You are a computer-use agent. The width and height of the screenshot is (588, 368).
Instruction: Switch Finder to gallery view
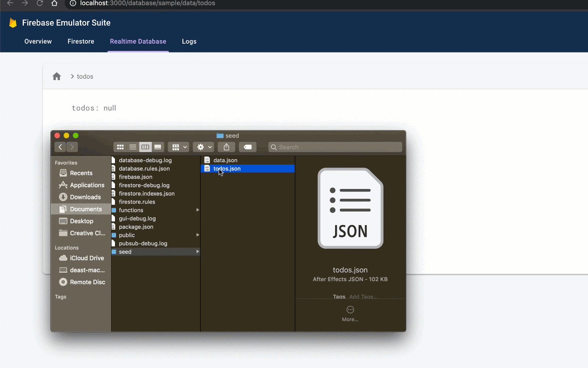(x=158, y=147)
